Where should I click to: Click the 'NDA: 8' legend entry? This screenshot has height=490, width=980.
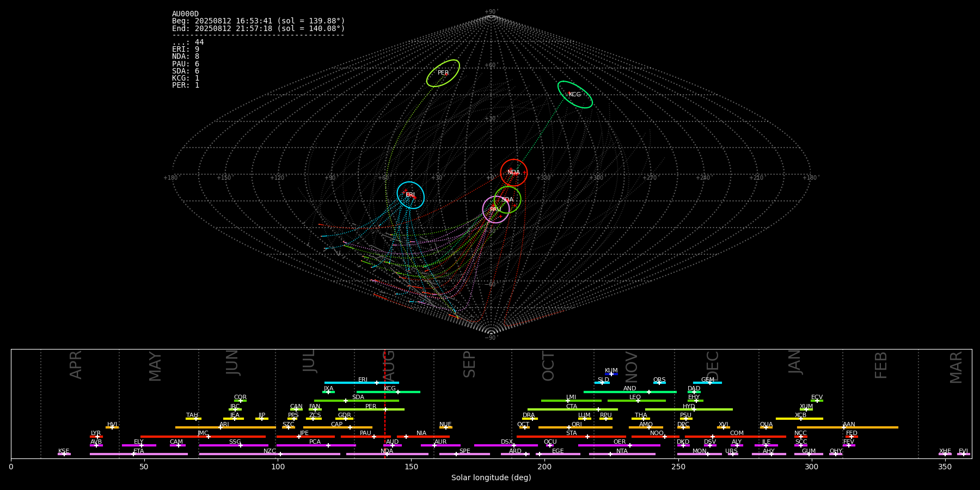[x=186, y=57]
